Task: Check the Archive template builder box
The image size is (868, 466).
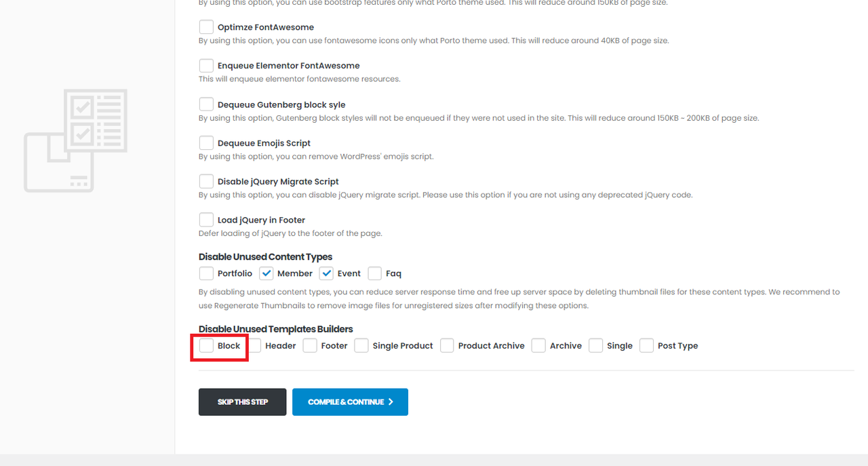Action: tap(538, 345)
